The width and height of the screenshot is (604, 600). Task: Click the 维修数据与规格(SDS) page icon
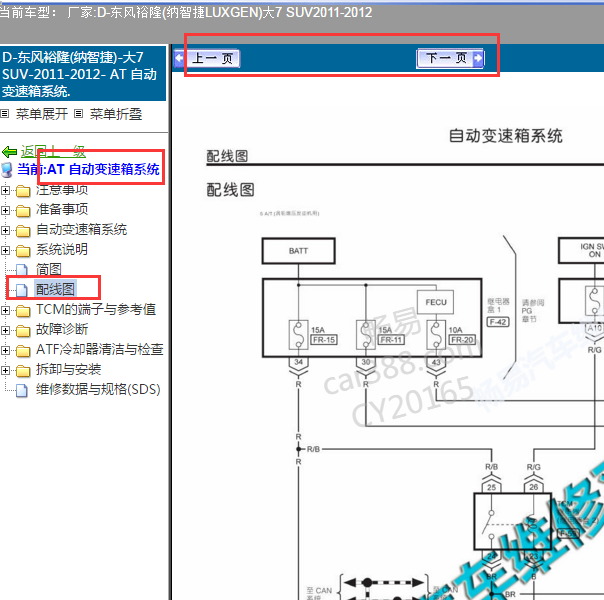(x=22, y=391)
